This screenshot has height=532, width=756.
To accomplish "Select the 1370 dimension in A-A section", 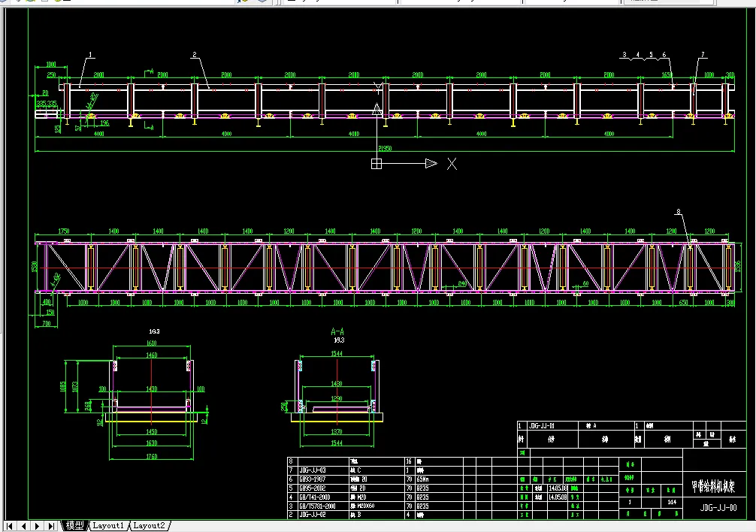I will pos(337,432).
